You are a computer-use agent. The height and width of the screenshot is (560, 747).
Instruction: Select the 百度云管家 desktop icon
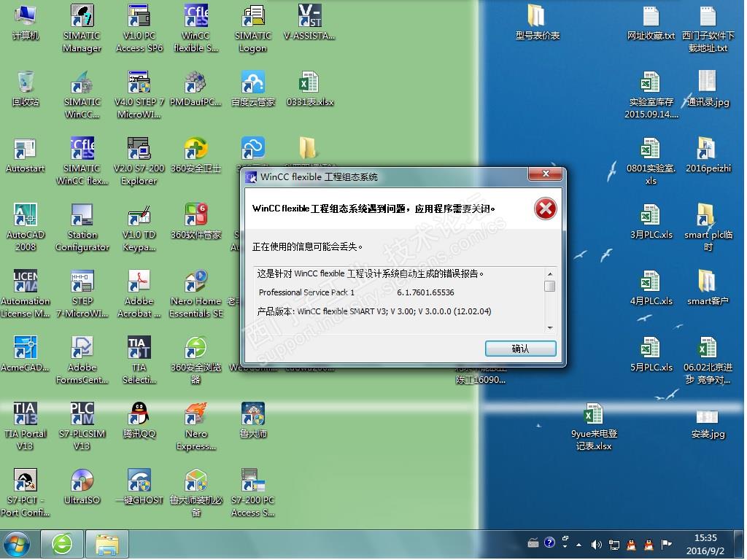[252, 89]
